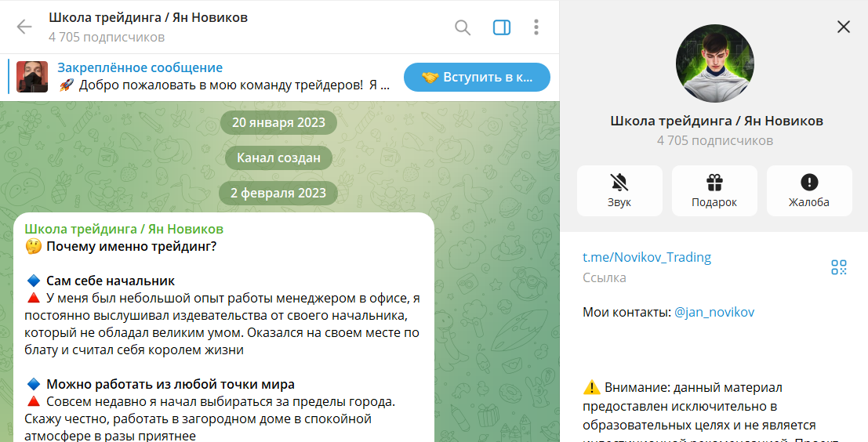Click the 2 февраля 2023 date badge

(278, 193)
